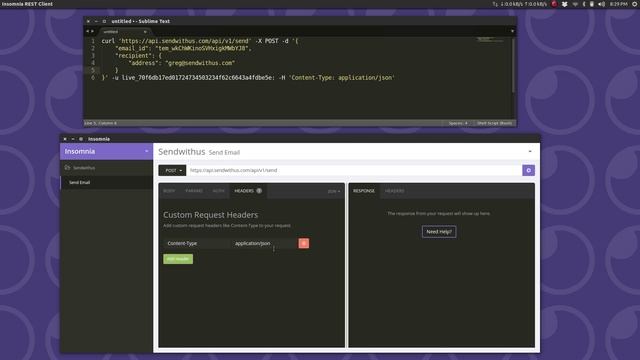Open the Bluetooth indicator in top bar
640x360 pixels.
(584, 4)
